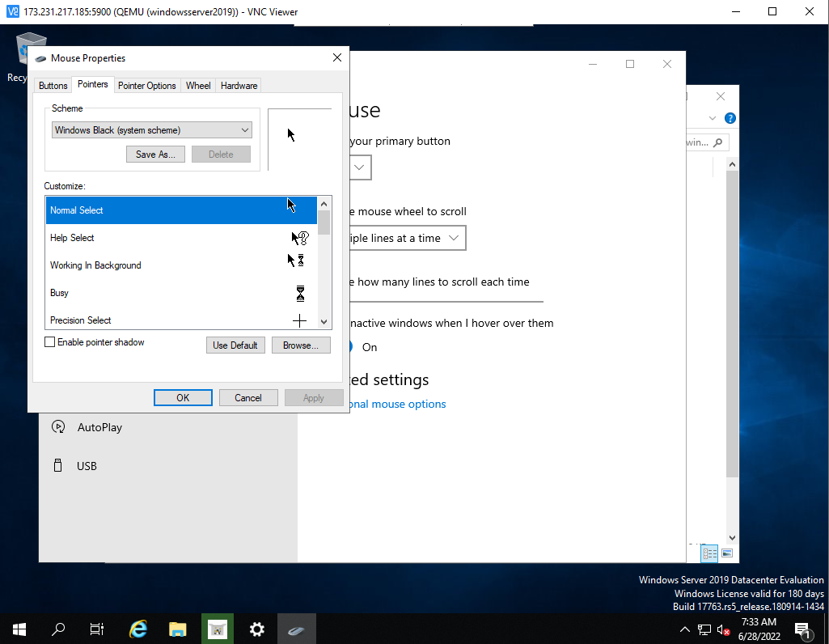829x644 pixels.
Task: Open File Explorer from taskbar
Action: pos(178,629)
